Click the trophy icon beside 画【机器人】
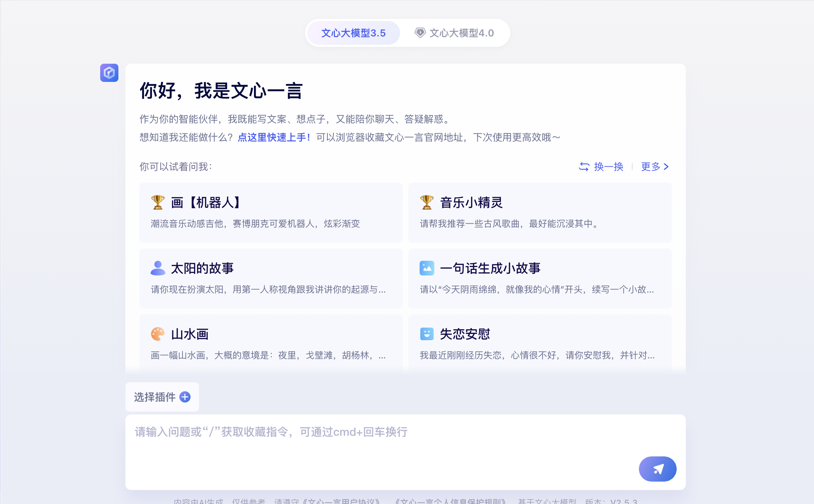Viewport: 814px width, 504px height. [x=157, y=202]
